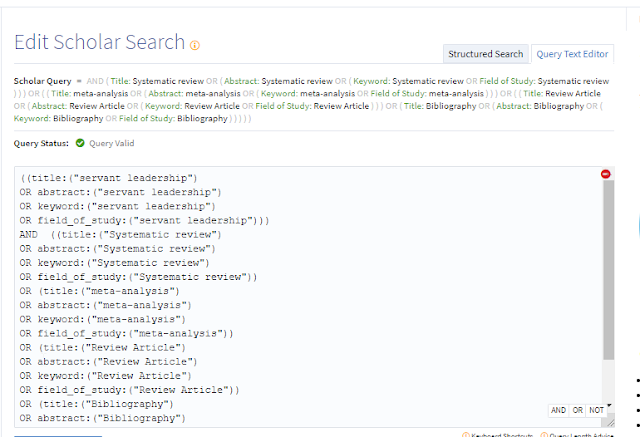
Task: Switch to the Structured Search tab
Action: [x=485, y=54]
